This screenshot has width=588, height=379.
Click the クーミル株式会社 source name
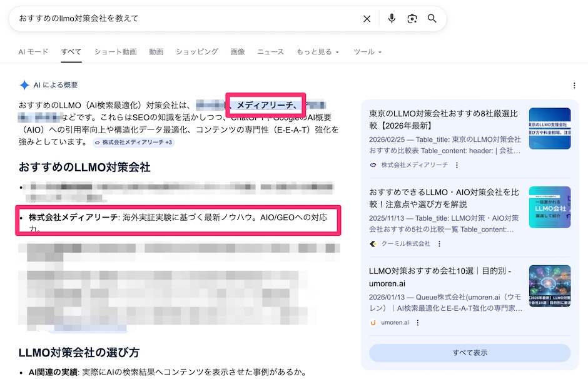pyautogui.click(x=406, y=244)
